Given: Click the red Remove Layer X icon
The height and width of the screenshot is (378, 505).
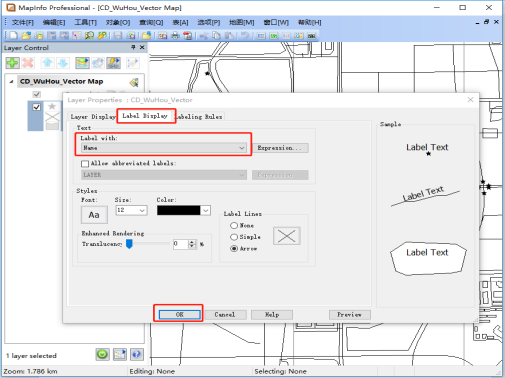Looking at the screenshot, I should [x=28, y=63].
